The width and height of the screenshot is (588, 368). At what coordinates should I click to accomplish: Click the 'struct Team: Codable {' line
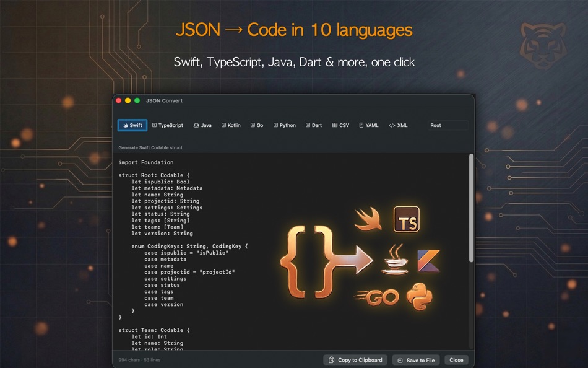[154, 330]
